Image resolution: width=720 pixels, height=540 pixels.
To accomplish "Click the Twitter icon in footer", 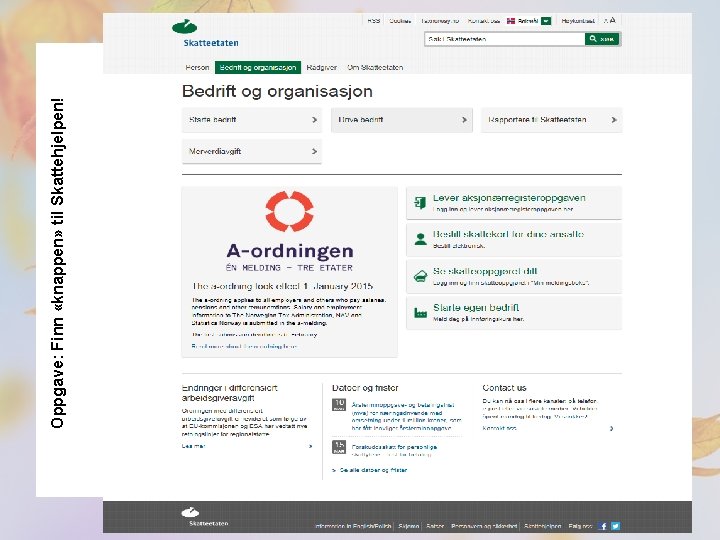I will tap(615, 526).
